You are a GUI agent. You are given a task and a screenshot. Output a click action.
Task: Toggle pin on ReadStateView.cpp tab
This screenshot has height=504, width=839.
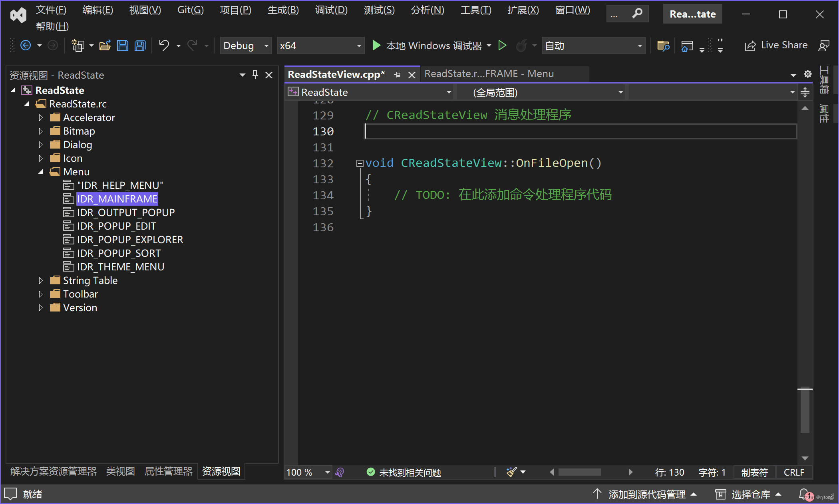coord(397,75)
